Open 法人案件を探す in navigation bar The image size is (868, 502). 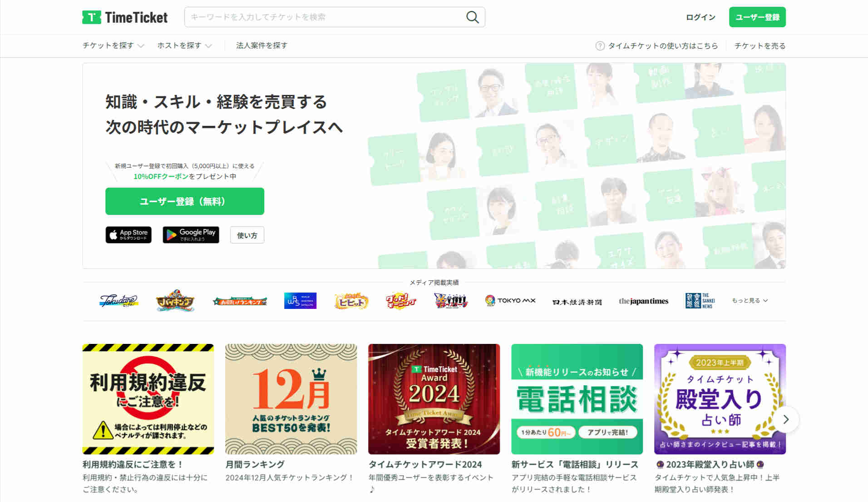[261, 45]
